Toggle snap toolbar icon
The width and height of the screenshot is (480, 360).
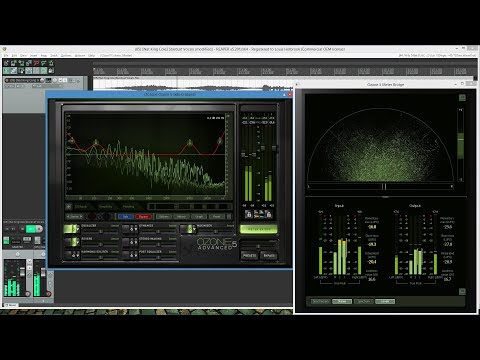click(44, 71)
